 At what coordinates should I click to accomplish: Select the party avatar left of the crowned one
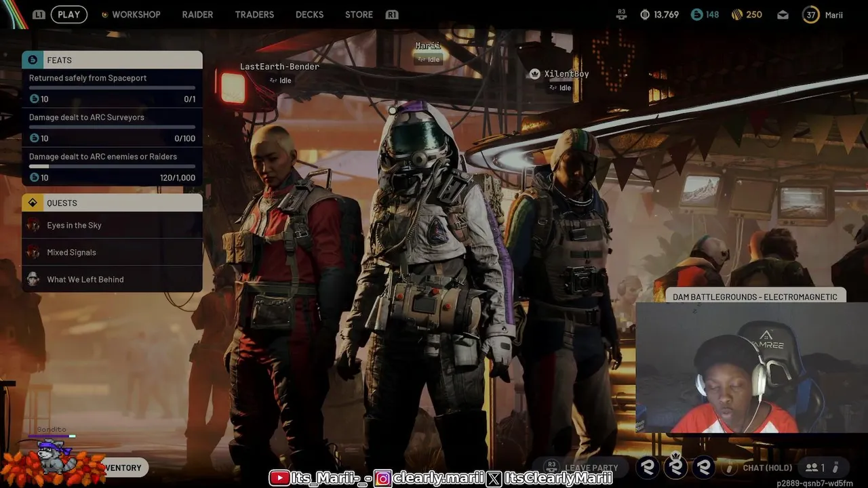(x=648, y=466)
